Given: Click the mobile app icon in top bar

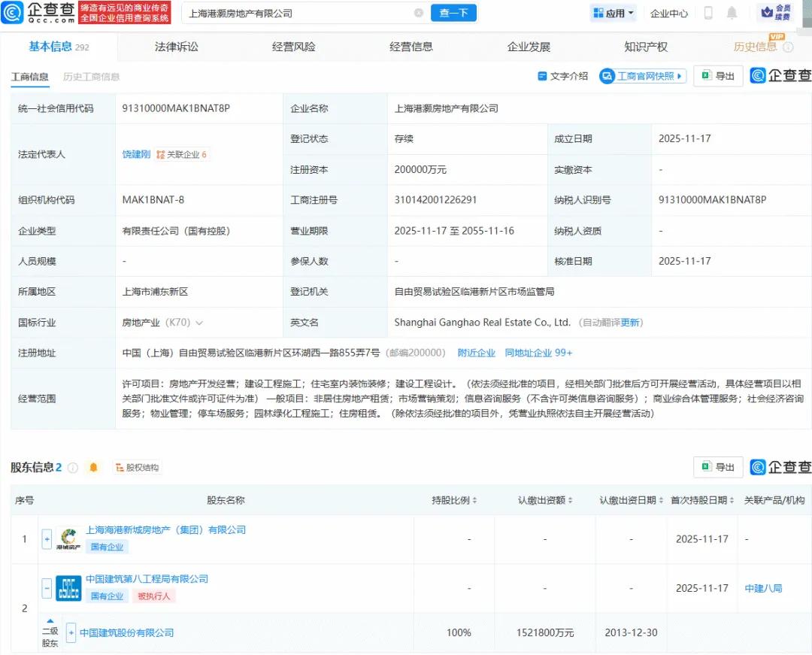Looking at the screenshot, I should click(x=707, y=13).
